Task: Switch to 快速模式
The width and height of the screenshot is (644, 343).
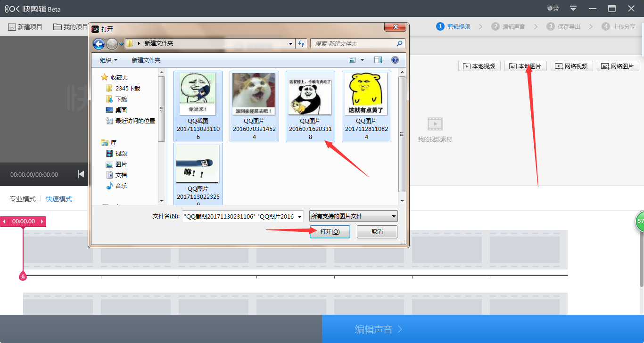Action: pyautogui.click(x=59, y=199)
